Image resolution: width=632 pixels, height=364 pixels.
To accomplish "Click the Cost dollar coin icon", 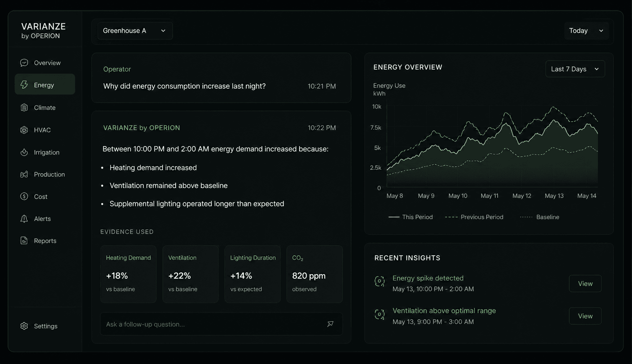I will tap(24, 197).
